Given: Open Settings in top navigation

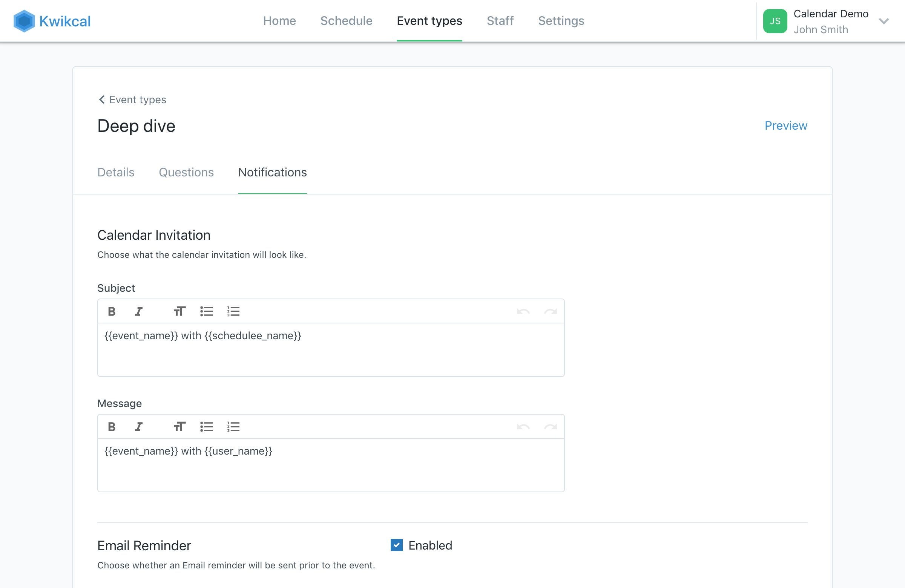Looking at the screenshot, I should [560, 20].
